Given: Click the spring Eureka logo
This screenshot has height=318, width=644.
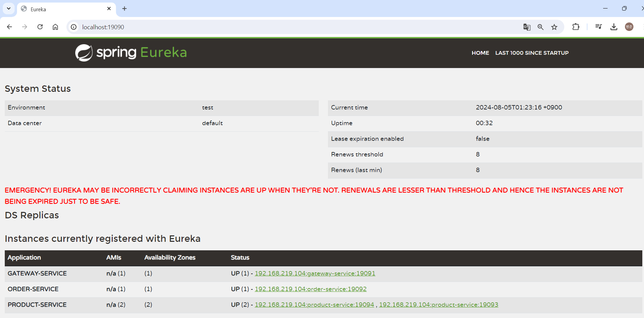Looking at the screenshot, I should (131, 53).
